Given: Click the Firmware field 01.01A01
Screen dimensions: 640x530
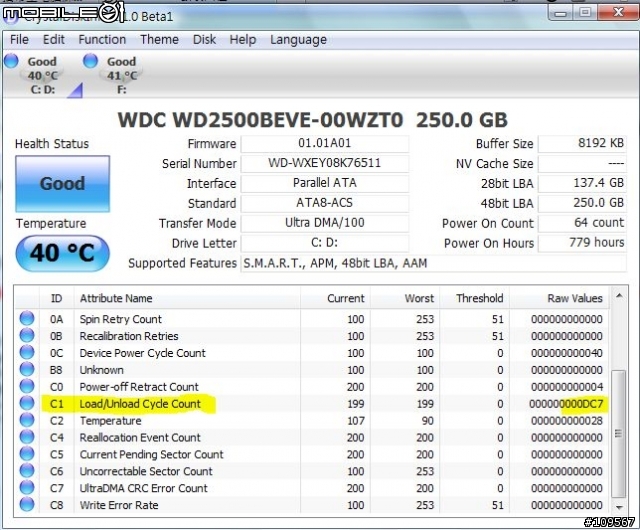Looking at the screenshot, I should point(324,143).
